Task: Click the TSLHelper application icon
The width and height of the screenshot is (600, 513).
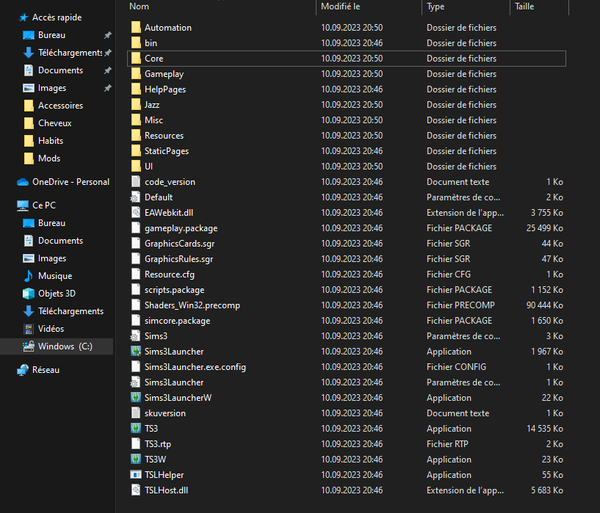Action: 136,475
